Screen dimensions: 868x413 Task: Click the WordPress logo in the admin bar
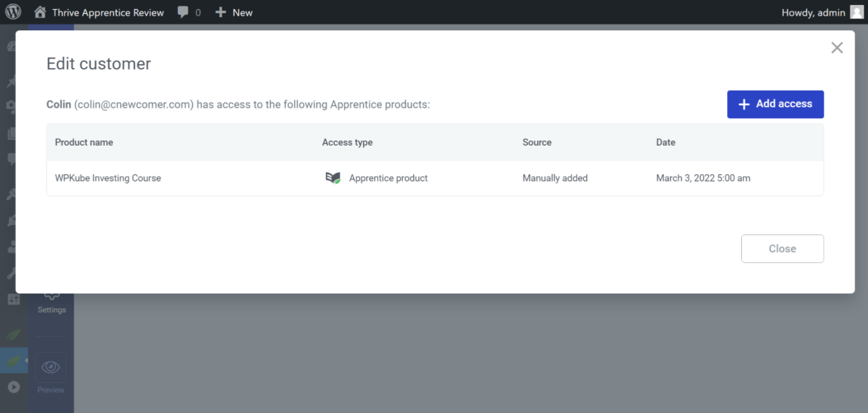tap(13, 12)
